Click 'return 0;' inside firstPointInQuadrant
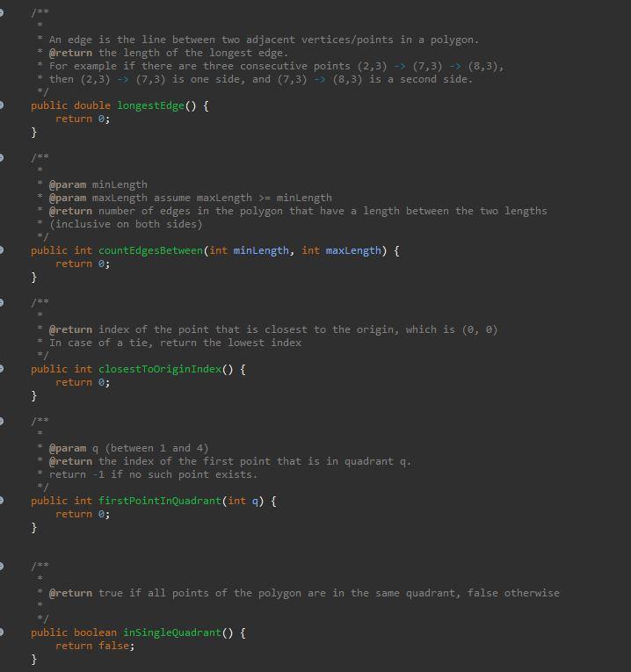This screenshot has height=672, width=631. point(83,514)
